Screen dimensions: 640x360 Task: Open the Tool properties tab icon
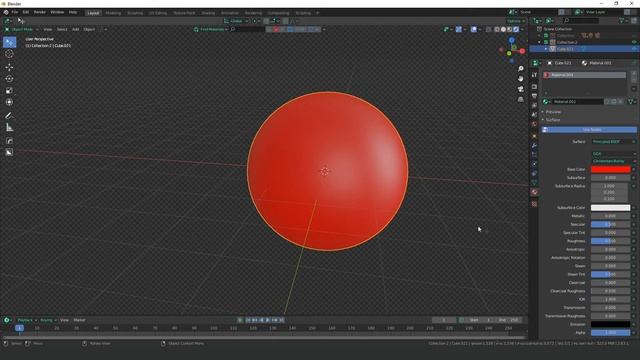(x=534, y=75)
